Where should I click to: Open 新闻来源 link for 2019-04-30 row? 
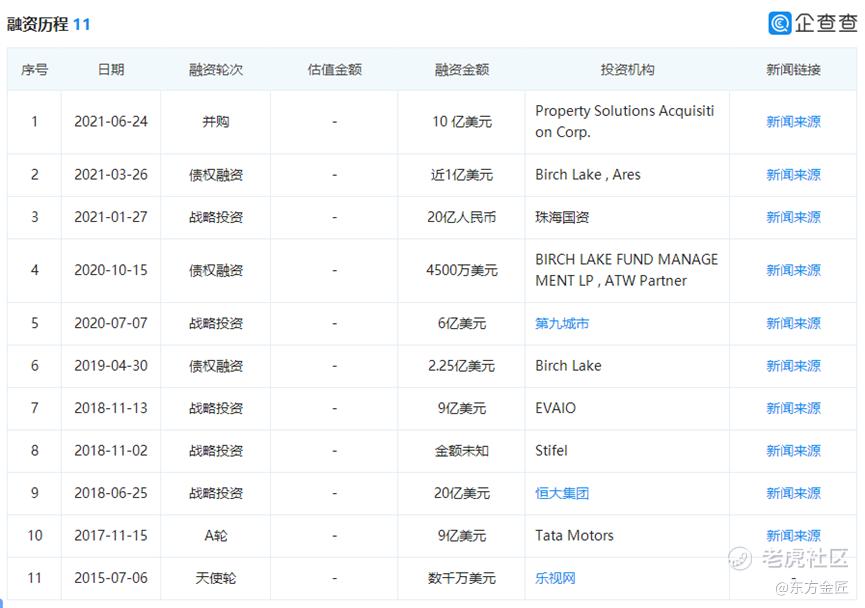coord(793,366)
